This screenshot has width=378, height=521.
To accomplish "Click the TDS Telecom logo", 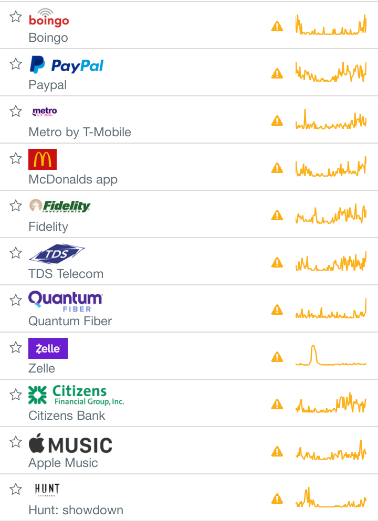I will pyautogui.click(x=57, y=254).
